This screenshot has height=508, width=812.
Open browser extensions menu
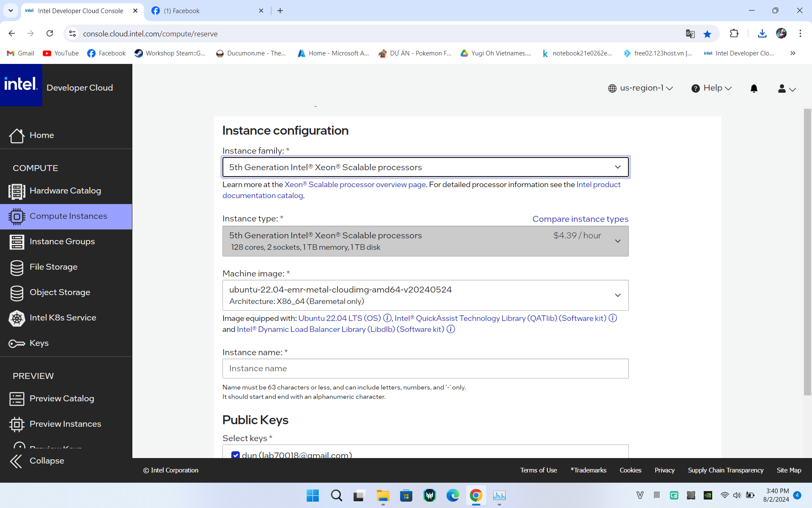734,33
